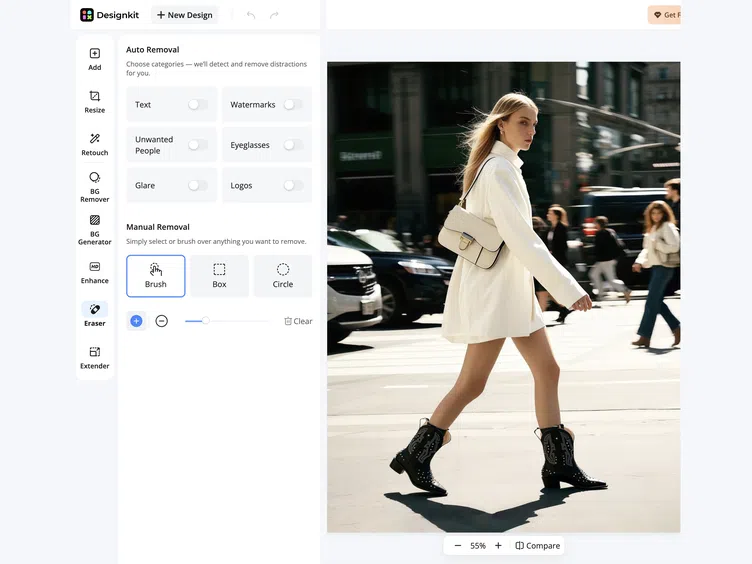Click the New Design button
The height and width of the screenshot is (564, 752).
click(185, 15)
